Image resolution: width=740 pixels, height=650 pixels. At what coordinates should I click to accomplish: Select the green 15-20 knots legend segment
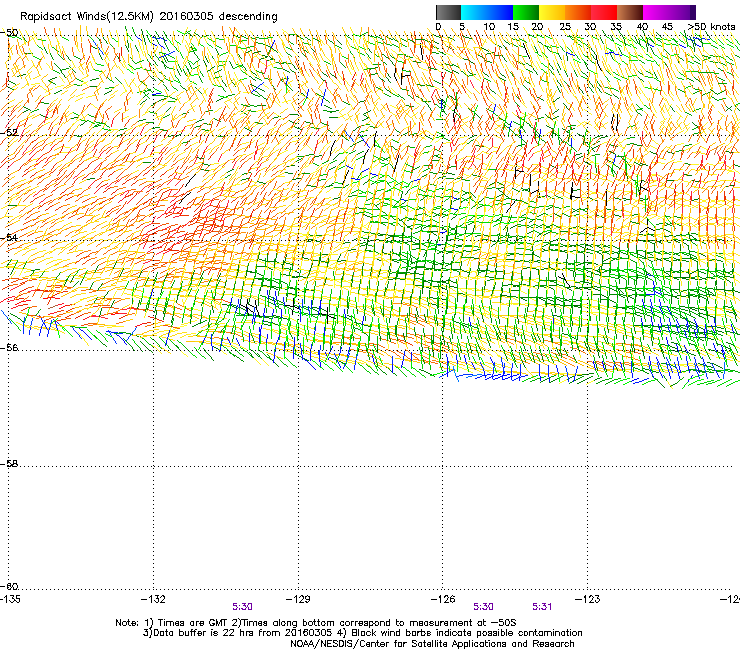tap(526, 12)
